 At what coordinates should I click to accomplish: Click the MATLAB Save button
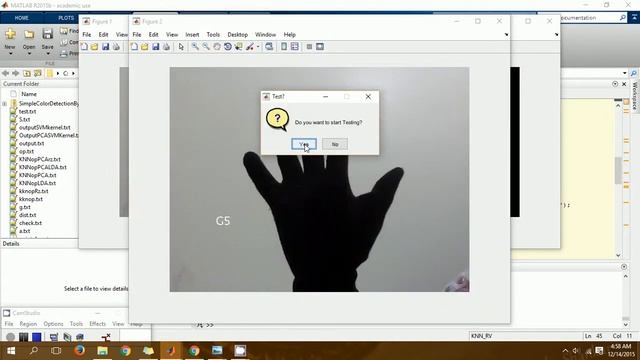tap(47, 40)
